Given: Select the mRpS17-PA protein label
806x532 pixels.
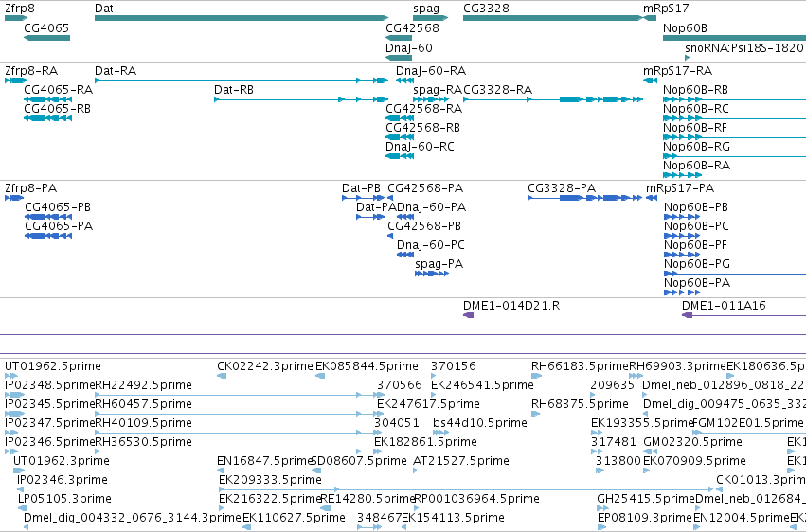Looking at the screenshot, I should coord(679,188).
